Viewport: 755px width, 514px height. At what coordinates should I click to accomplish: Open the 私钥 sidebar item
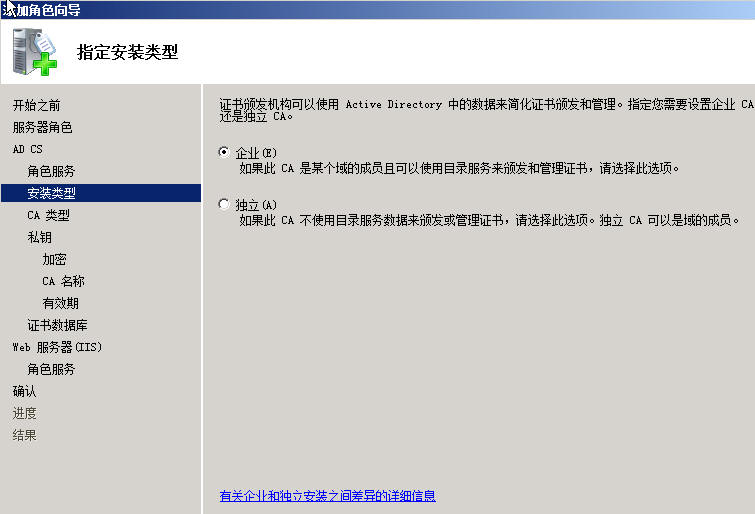point(39,237)
